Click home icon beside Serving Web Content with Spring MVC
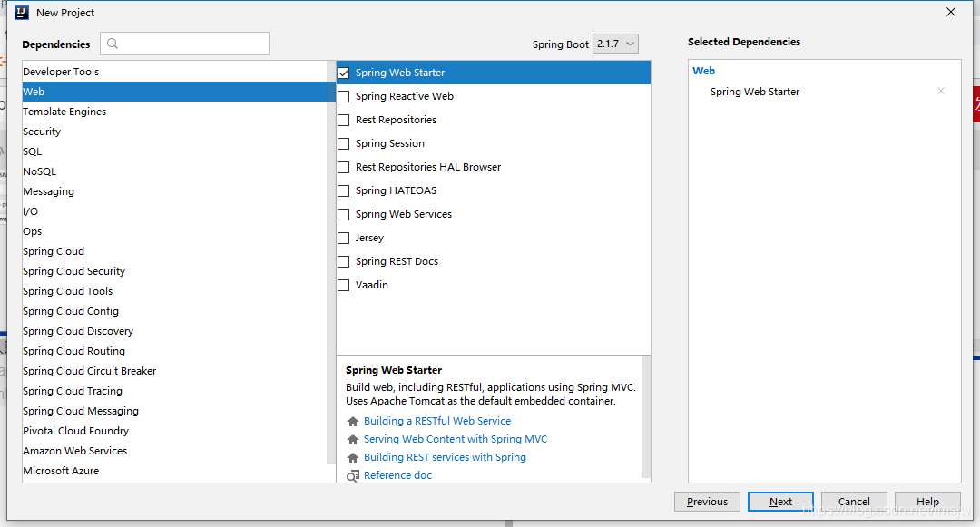 pos(353,440)
